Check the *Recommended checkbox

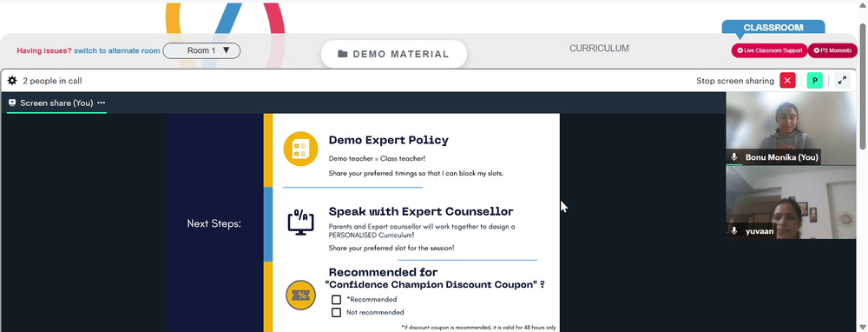pos(336,299)
